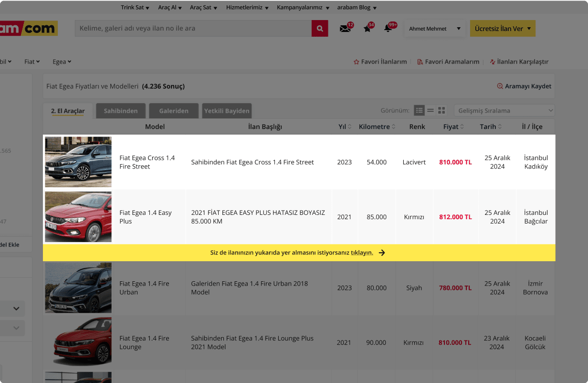
Task: Open the black Egea Fire Urban thumbnail
Action: point(78,288)
